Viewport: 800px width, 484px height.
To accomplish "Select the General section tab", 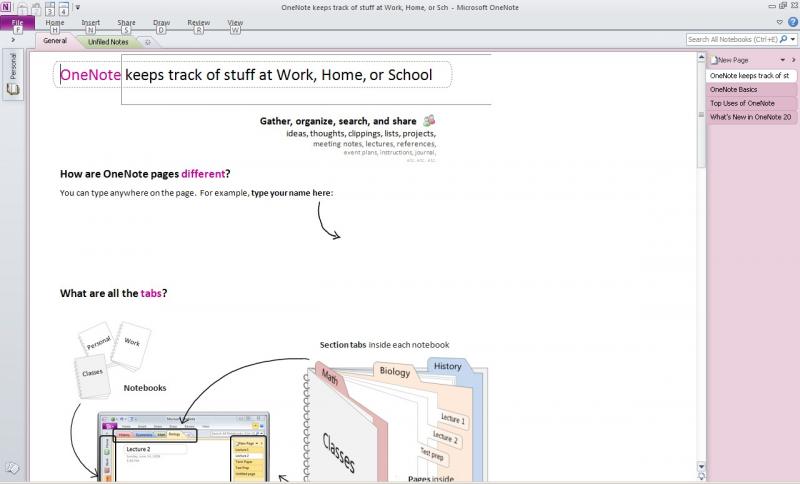I will click(55, 41).
